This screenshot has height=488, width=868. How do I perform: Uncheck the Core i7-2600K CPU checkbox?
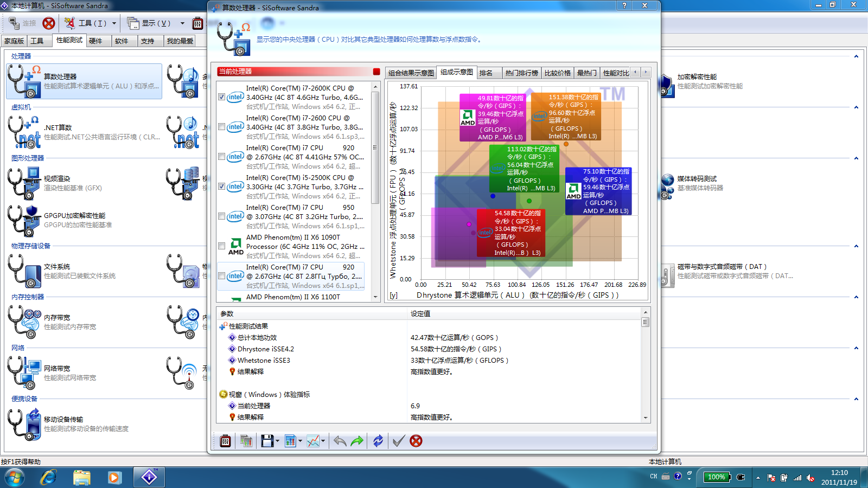click(221, 97)
